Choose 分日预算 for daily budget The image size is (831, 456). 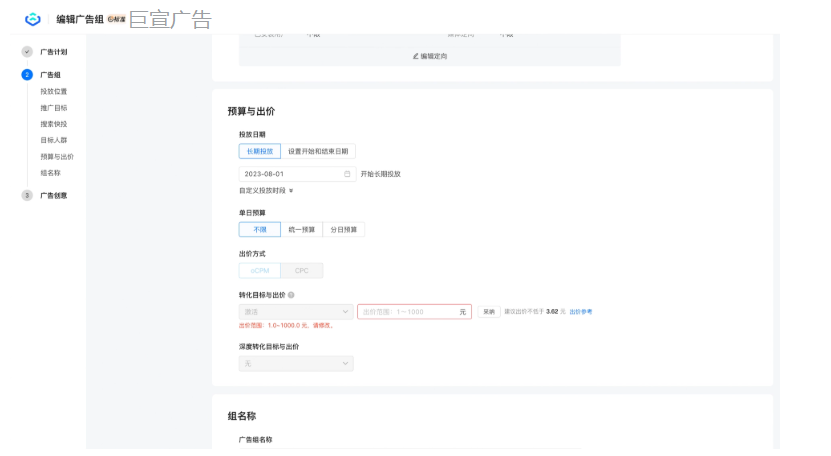click(x=343, y=230)
